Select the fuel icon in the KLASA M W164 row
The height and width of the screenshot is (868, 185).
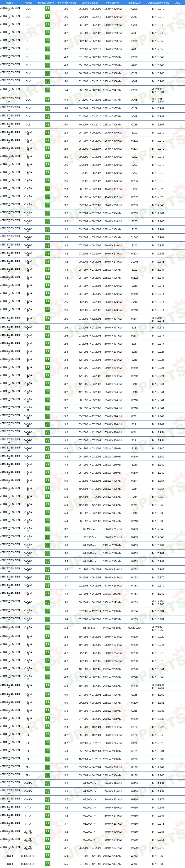tap(47, 612)
